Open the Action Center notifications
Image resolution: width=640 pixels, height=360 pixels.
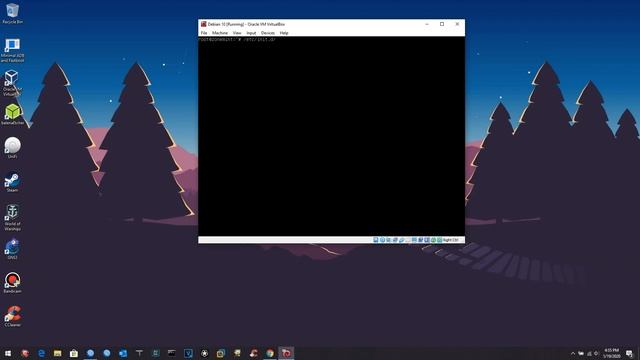pos(629,353)
